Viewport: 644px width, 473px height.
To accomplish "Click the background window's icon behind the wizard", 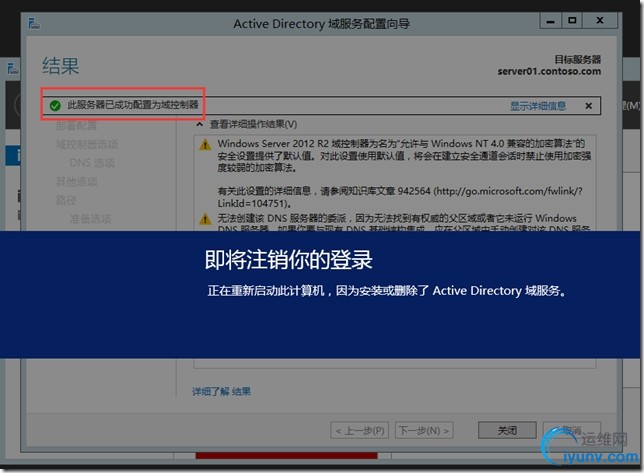I will tap(13, 68).
